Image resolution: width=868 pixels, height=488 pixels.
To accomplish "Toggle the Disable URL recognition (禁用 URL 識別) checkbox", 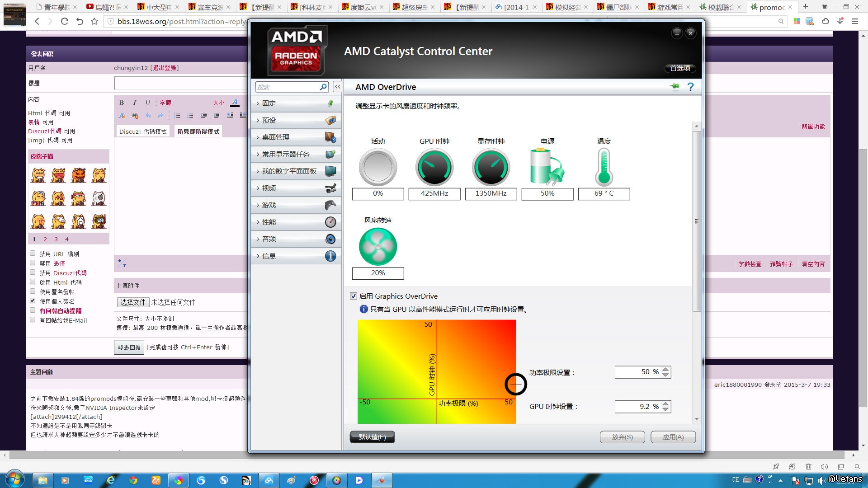I will [33, 253].
